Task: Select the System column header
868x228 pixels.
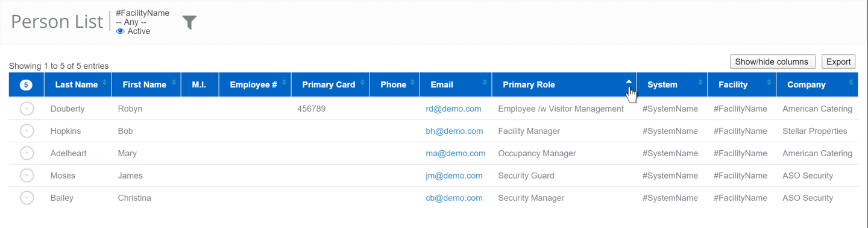Action: click(672, 84)
